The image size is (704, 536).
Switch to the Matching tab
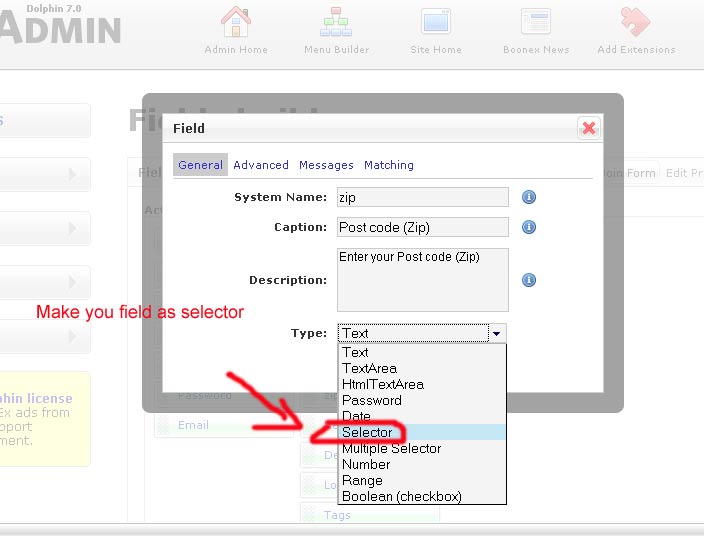point(389,165)
